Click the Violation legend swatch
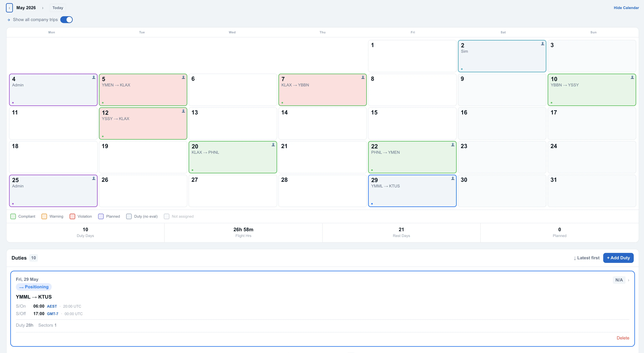The height and width of the screenshot is (353, 644). (72, 216)
